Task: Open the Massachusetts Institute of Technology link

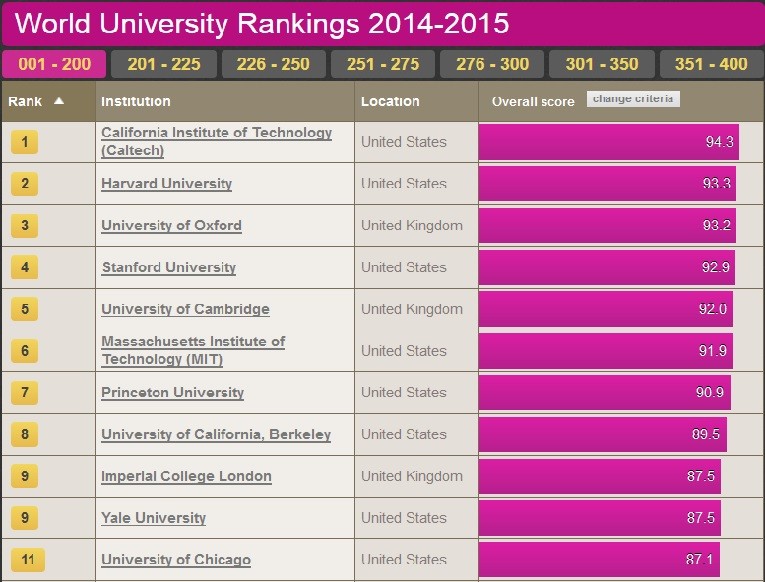Action: coord(193,350)
